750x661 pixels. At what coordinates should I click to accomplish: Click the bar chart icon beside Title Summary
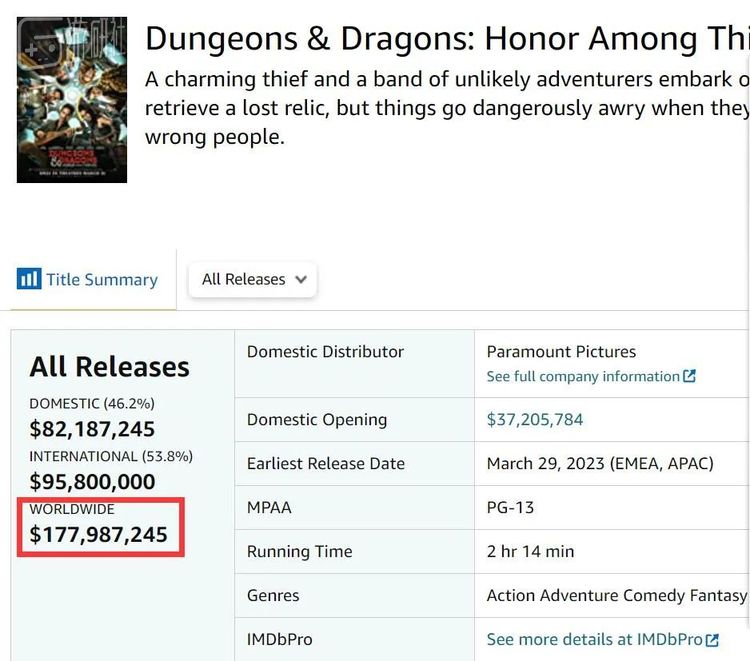pos(28,279)
